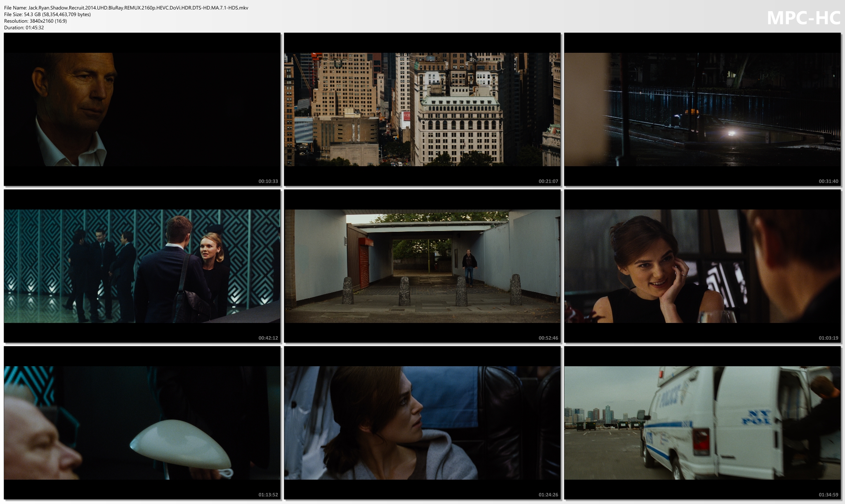This screenshot has width=845, height=504.
Task: Click the Duration 01:45:32 text
Action: point(24,28)
